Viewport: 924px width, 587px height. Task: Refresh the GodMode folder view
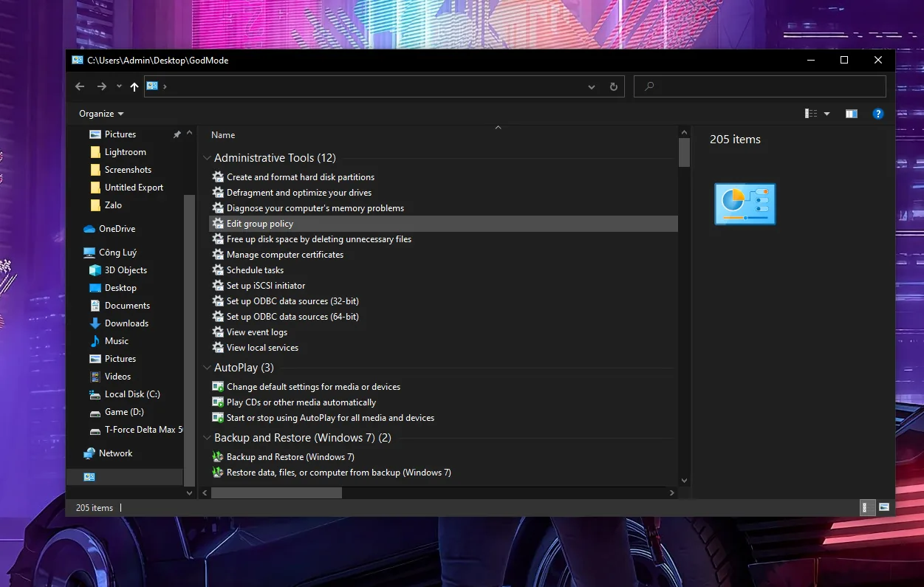click(613, 86)
